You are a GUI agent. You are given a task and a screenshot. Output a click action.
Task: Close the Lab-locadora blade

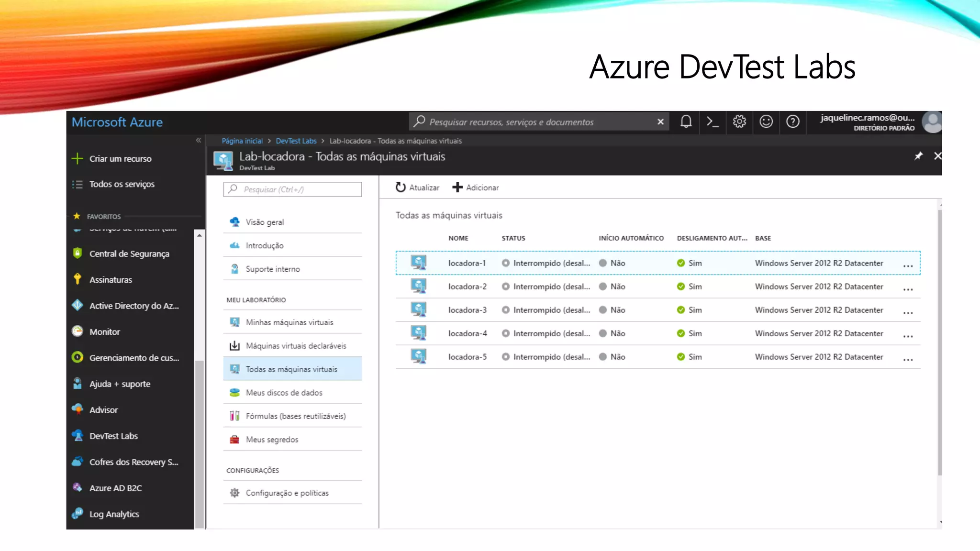tap(937, 156)
